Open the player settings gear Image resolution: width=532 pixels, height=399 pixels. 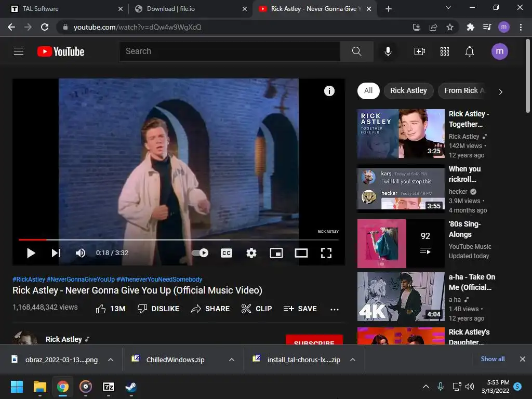coord(251,253)
